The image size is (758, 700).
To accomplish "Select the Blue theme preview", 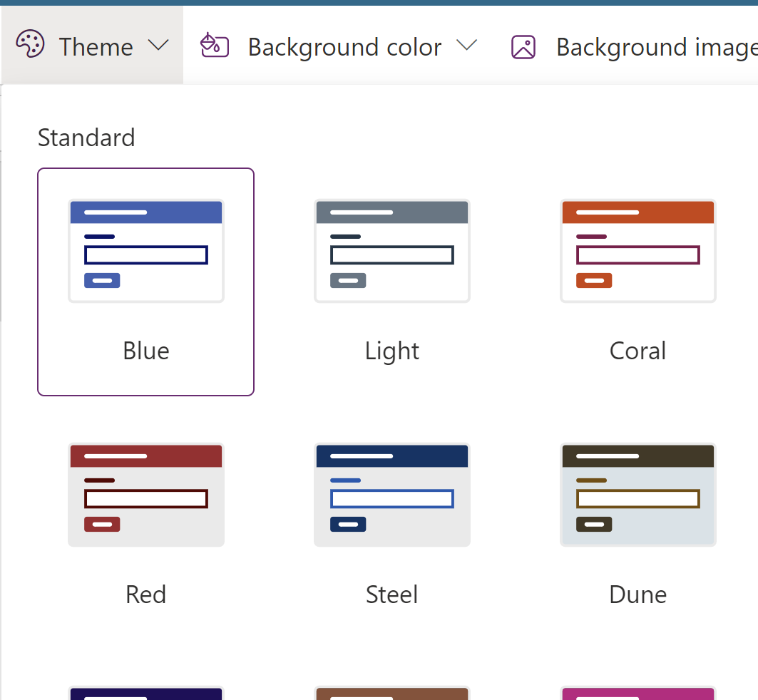I will pos(145,250).
